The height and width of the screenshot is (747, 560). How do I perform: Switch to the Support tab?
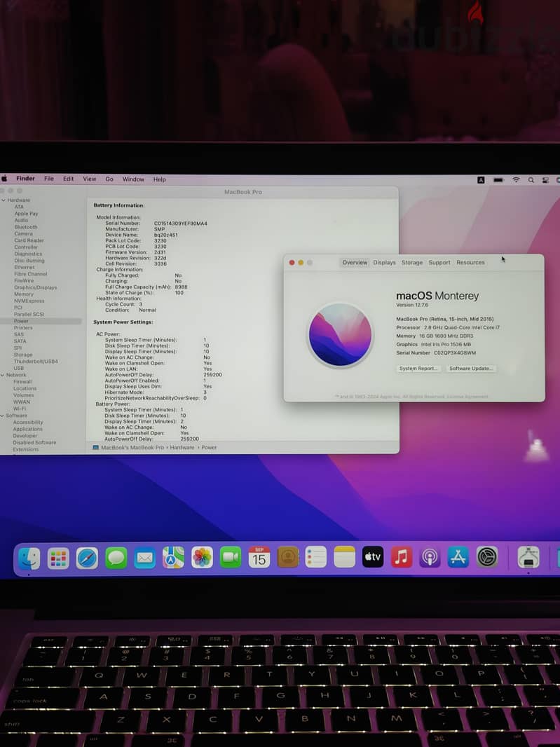coord(439,263)
